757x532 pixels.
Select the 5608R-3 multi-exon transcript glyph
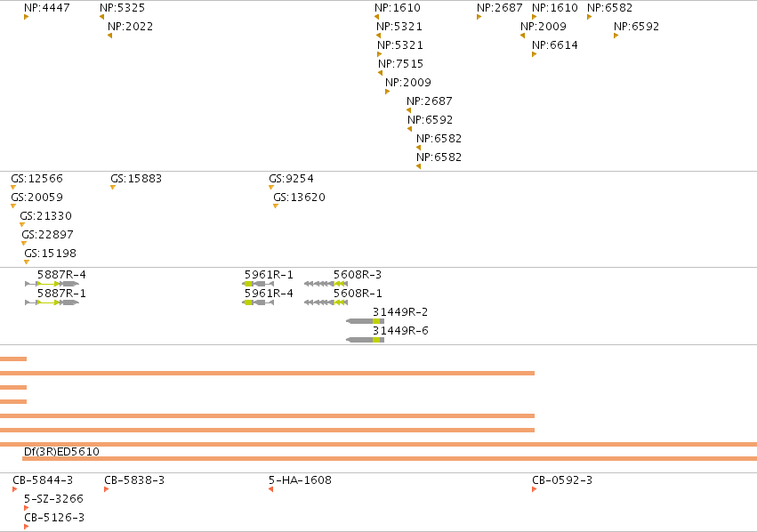[x=326, y=284]
